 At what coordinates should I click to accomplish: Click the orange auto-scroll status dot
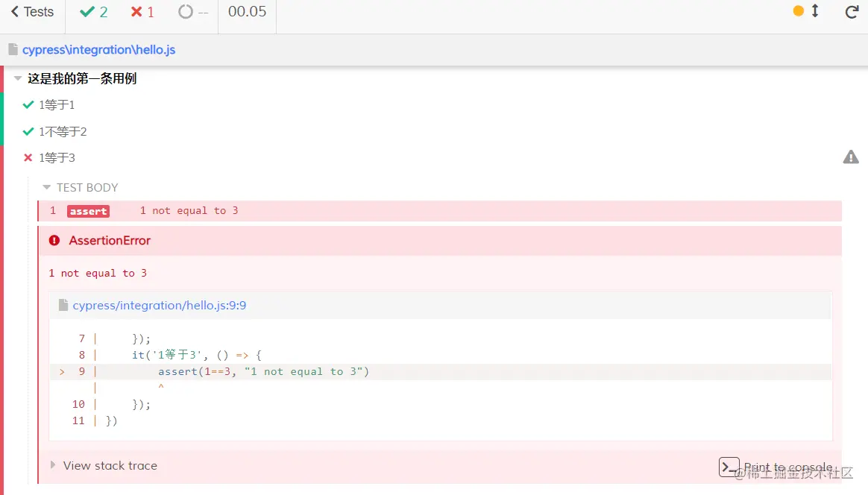pos(798,10)
